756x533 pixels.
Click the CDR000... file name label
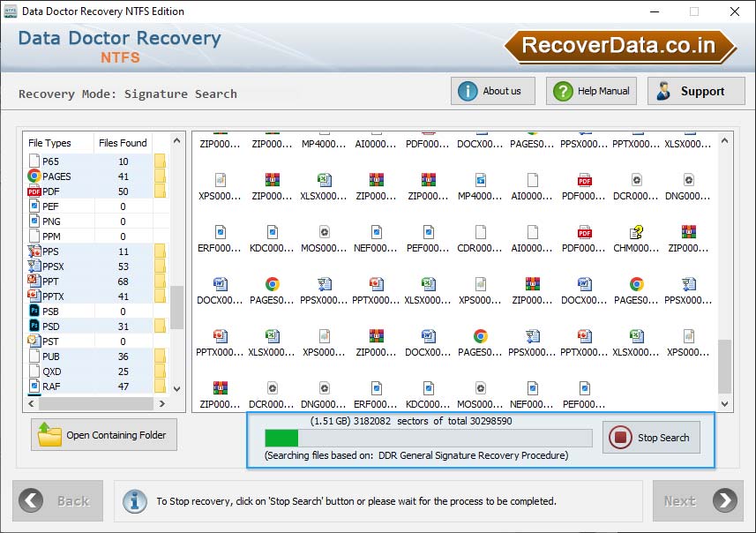click(480, 248)
